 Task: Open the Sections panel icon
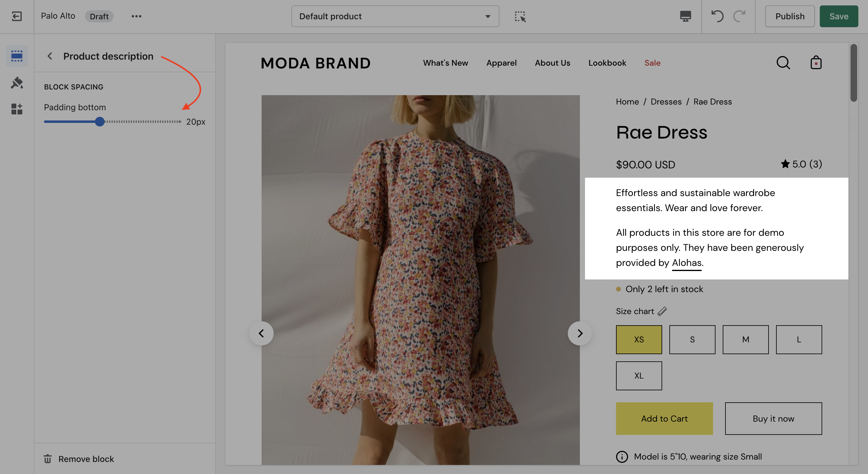click(17, 56)
